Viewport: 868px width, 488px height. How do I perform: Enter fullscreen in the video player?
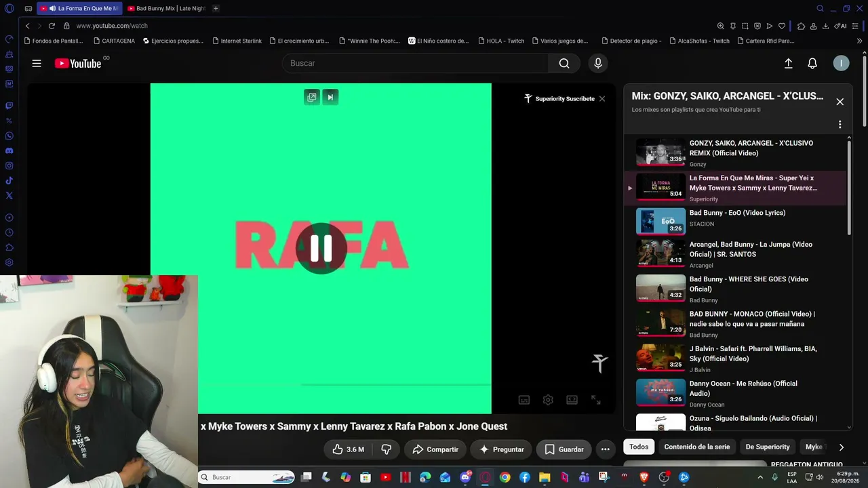click(x=595, y=400)
